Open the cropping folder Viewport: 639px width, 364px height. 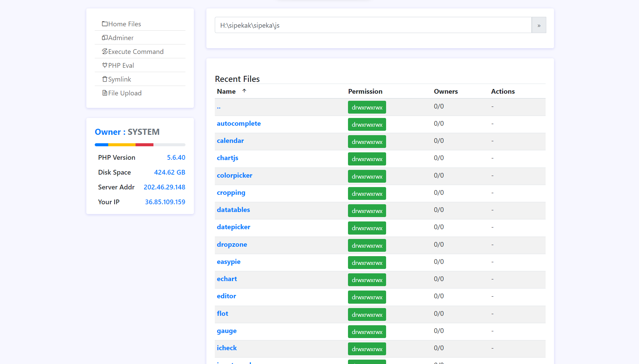point(231,193)
